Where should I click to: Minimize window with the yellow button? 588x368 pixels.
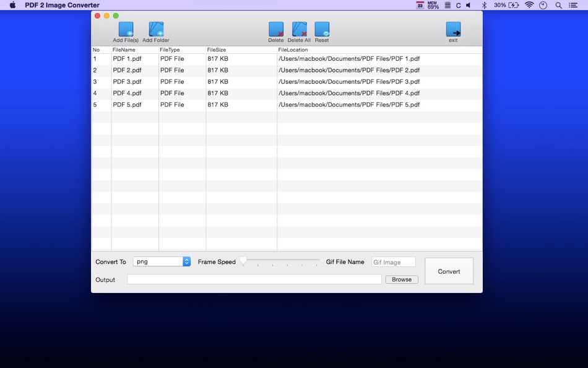click(106, 15)
